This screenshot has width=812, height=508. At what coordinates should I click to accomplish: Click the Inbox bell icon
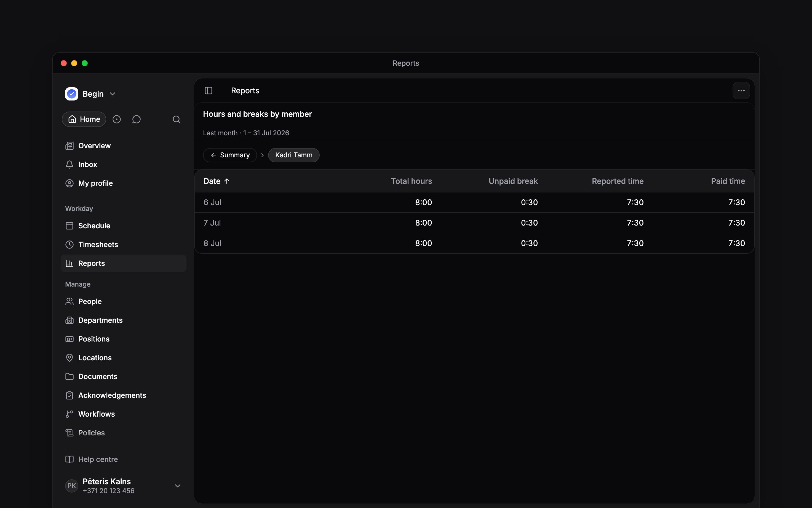coord(70,165)
